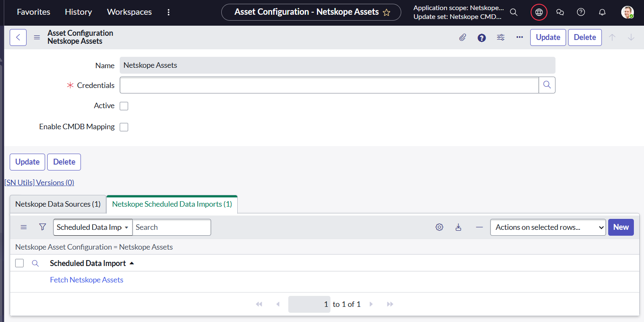Jump to the last page of the list
Screen dimensions: 644x322
[x=390, y=304]
